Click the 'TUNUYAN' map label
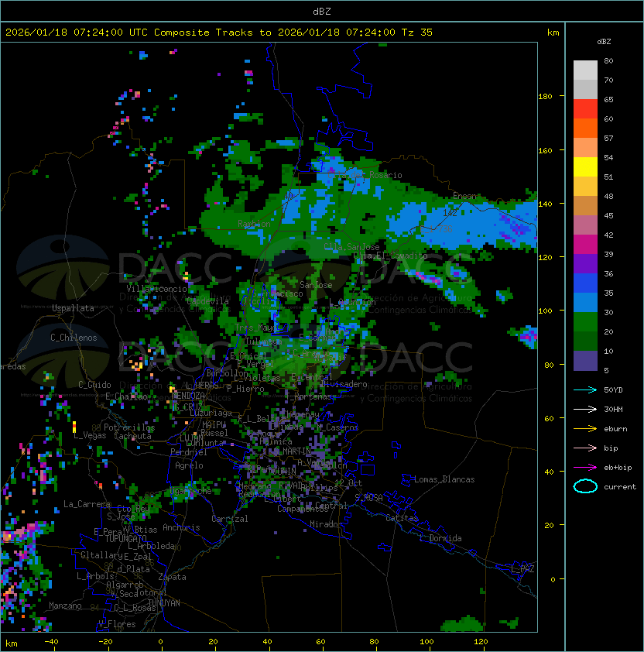The width and height of the screenshot is (644, 652). coord(164,603)
